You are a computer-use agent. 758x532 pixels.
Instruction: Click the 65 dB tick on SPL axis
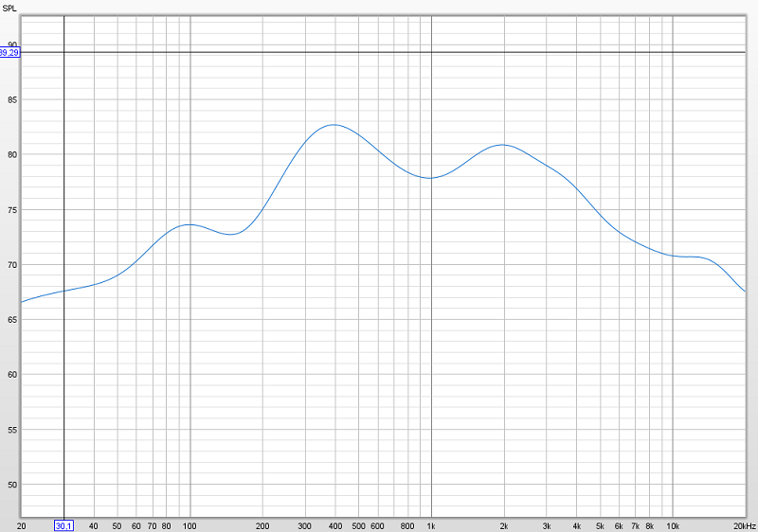coord(12,320)
